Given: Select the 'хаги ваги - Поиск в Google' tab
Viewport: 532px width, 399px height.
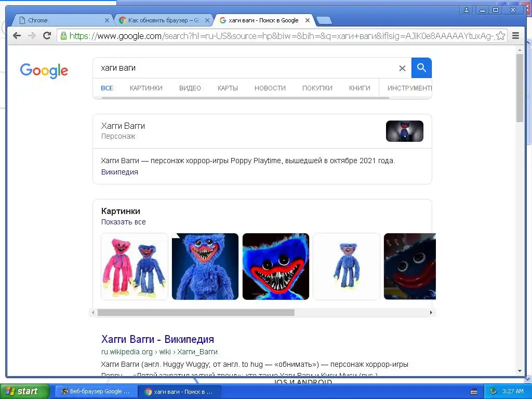Looking at the screenshot, I should tap(263, 20).
